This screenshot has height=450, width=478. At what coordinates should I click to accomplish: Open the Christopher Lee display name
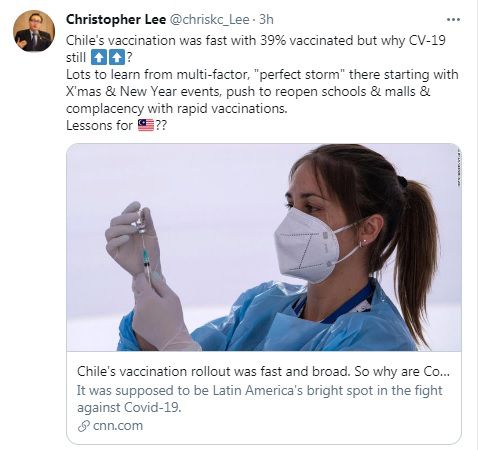pyautogui.click(x=116, y=20)
